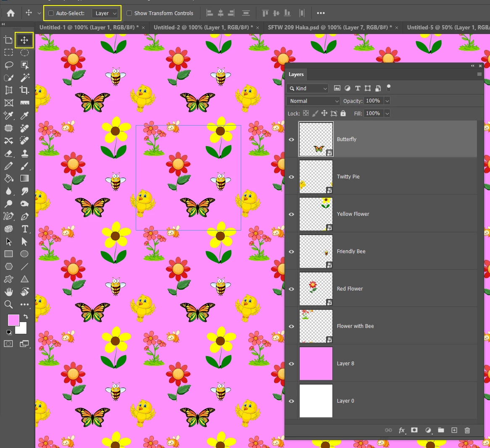The image size is (490, 448).
Task: Select the Object Selection tool
Action: tap(24, 65)
